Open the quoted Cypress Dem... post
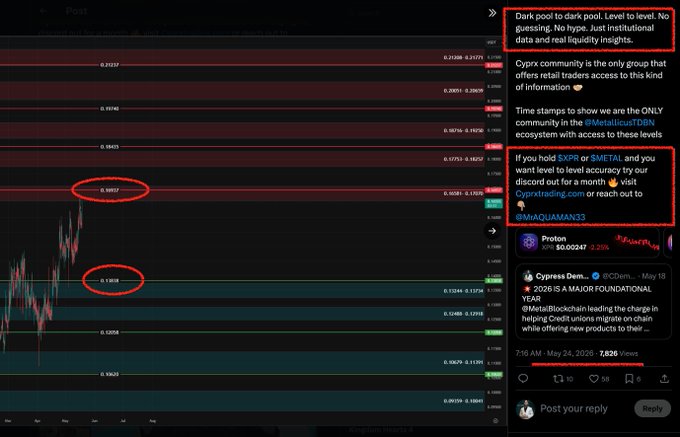Viewport: 680px width, 437px height. [593, 301]
